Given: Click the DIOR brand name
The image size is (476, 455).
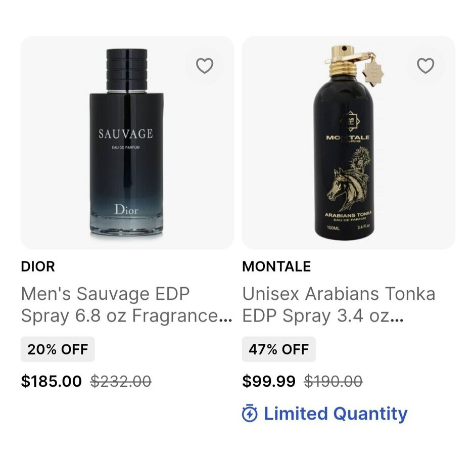Looking at the screenshot, I should tap(38, 266).
